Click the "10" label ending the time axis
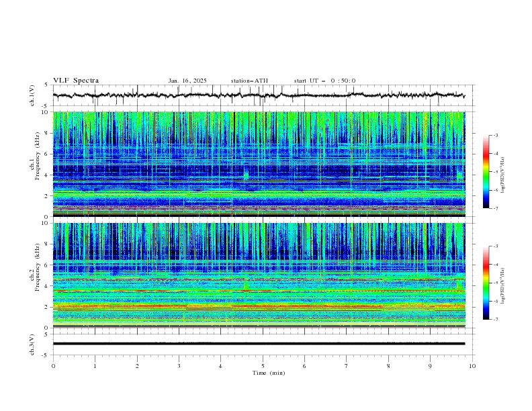Screen dimensions: 532x411 (x=472, y=366)
